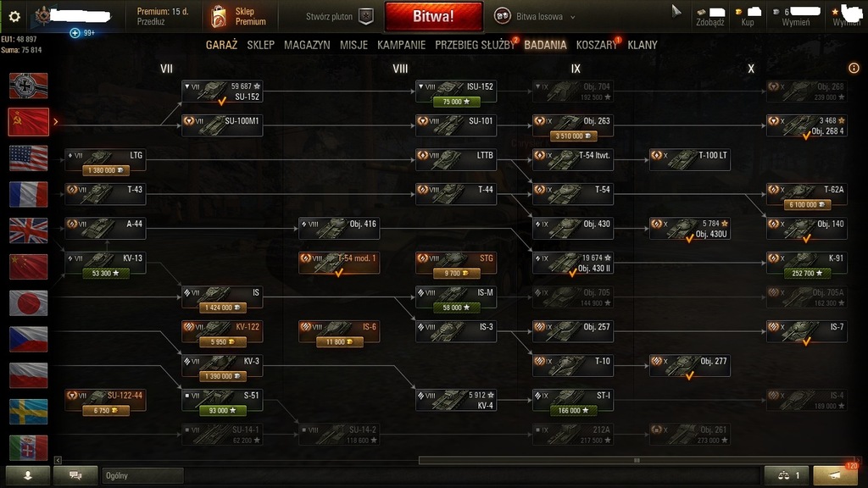Image resolution: width=868 pixels, height=488 pixels.
Task: Open the info icon near tier X
Action: coord(854,68)
